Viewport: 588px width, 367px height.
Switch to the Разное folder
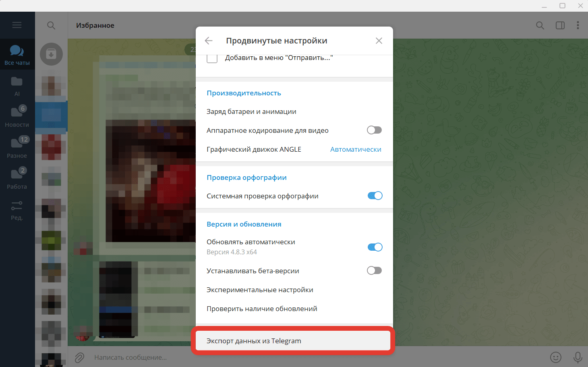[x=17, y=148]
